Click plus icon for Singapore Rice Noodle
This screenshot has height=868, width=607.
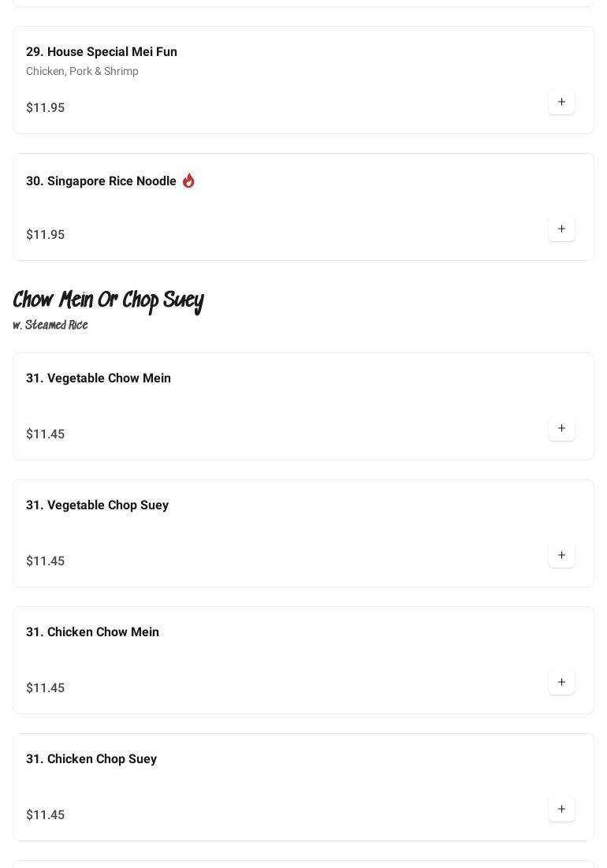pyautogui.click(x=561, y=229)
